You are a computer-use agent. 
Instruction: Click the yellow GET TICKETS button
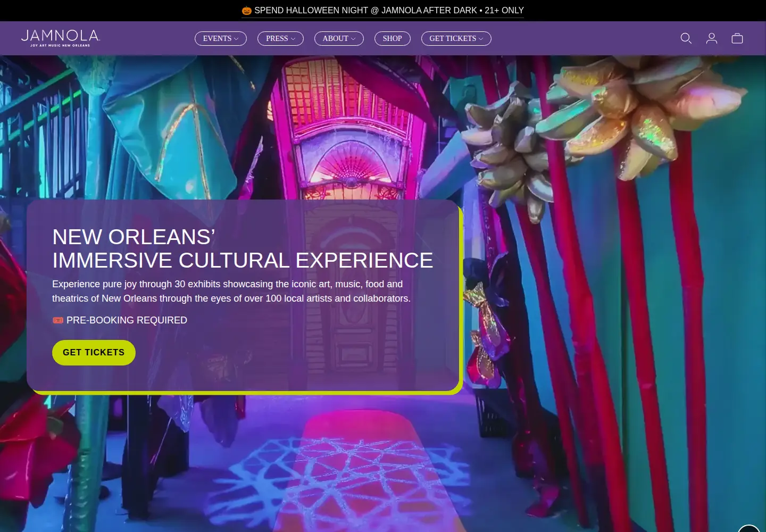coord(94,353)
